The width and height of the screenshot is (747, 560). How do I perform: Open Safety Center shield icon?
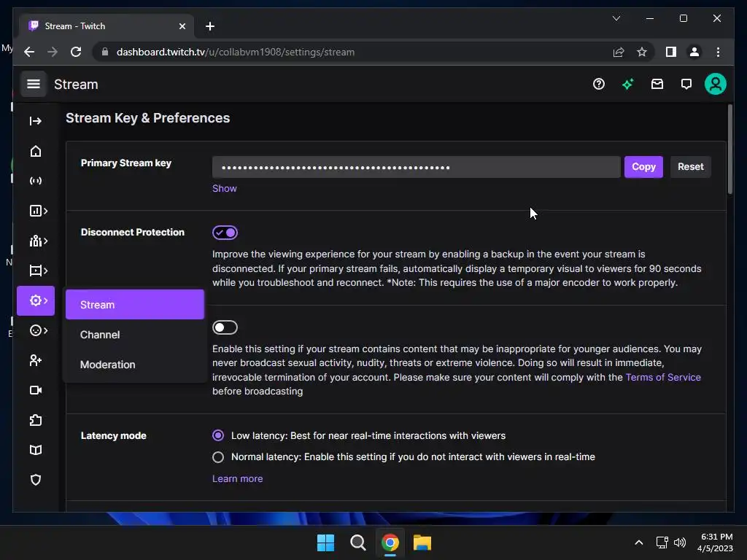click(36, 480)
